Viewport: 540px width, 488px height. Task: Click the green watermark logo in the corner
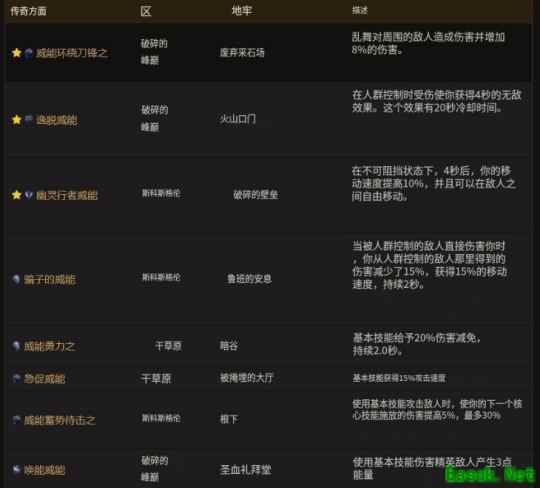pyautogui.click(x=490, y=474)
